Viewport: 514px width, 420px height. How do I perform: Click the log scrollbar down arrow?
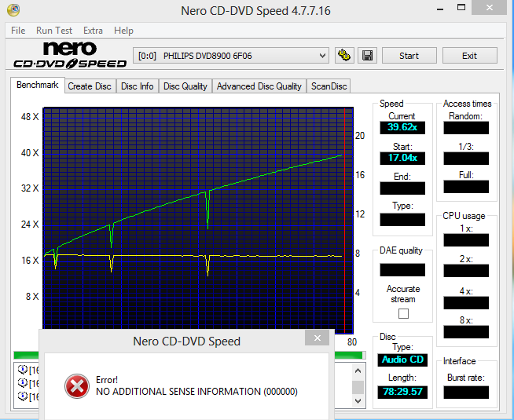tap(358, 400)
